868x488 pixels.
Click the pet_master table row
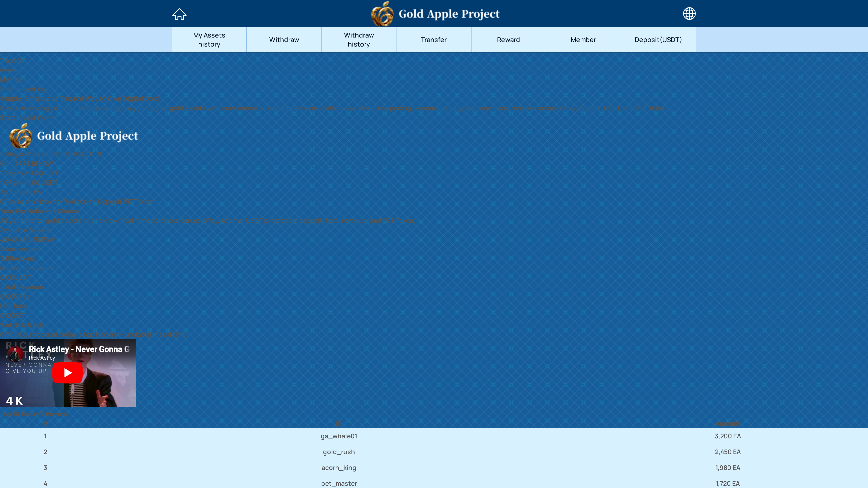[x=339, y=483]
